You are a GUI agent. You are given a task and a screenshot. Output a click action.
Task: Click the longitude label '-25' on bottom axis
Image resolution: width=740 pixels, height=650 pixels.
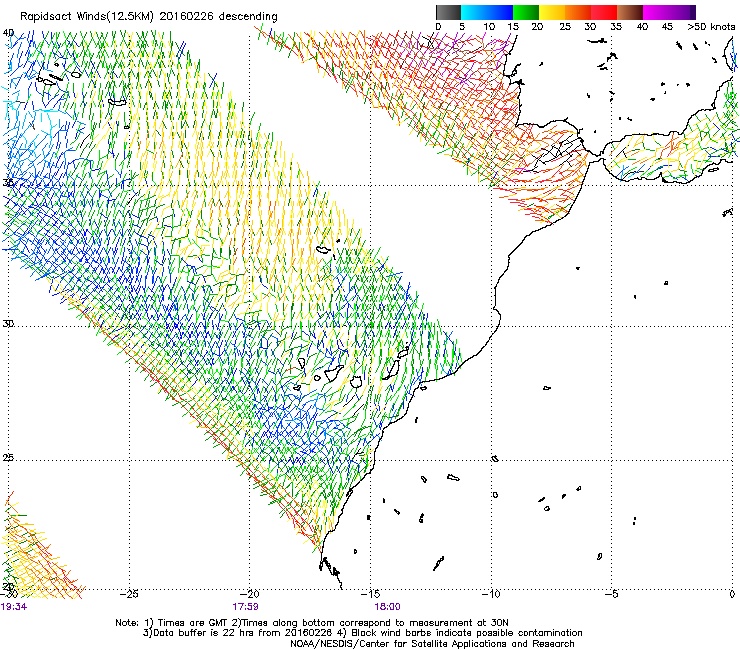click(128, 594)
